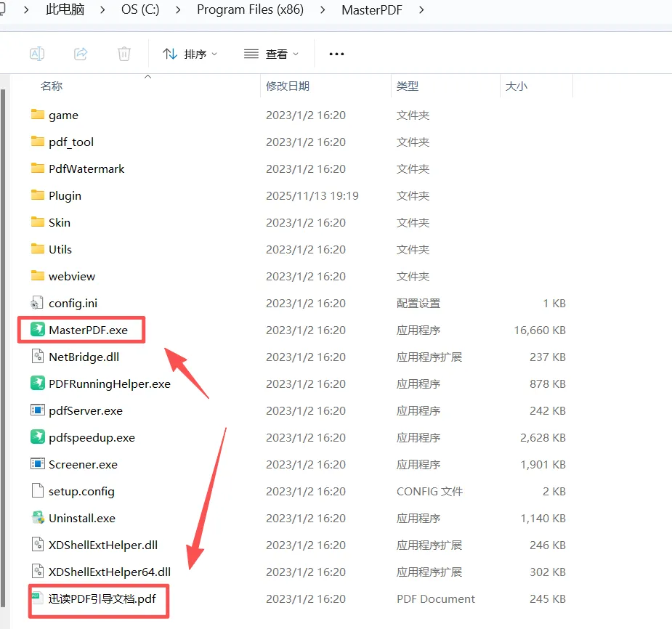Click the rename icon in the toolbar

click(37, 53)
